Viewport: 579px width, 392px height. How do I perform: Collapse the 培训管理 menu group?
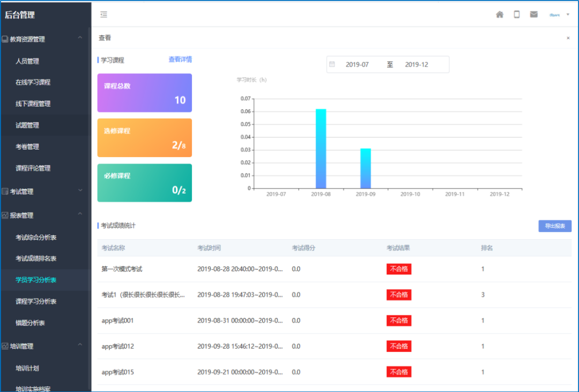(80, 345)
